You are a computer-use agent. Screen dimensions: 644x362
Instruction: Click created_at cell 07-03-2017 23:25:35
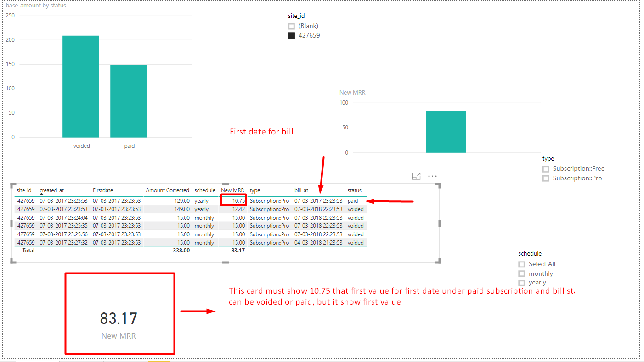[63, 226]
